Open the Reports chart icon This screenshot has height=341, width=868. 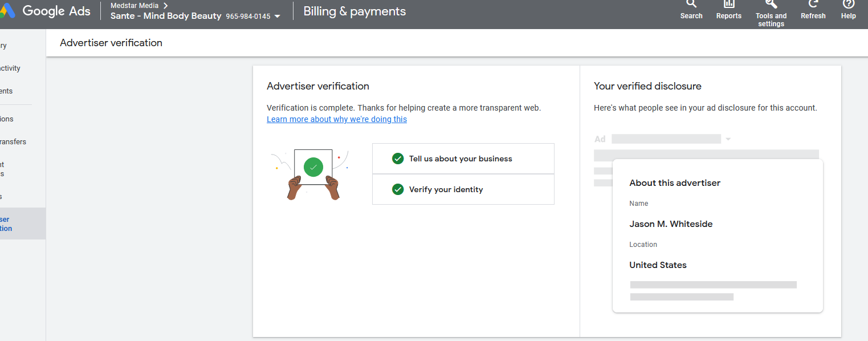click(729, 3)
